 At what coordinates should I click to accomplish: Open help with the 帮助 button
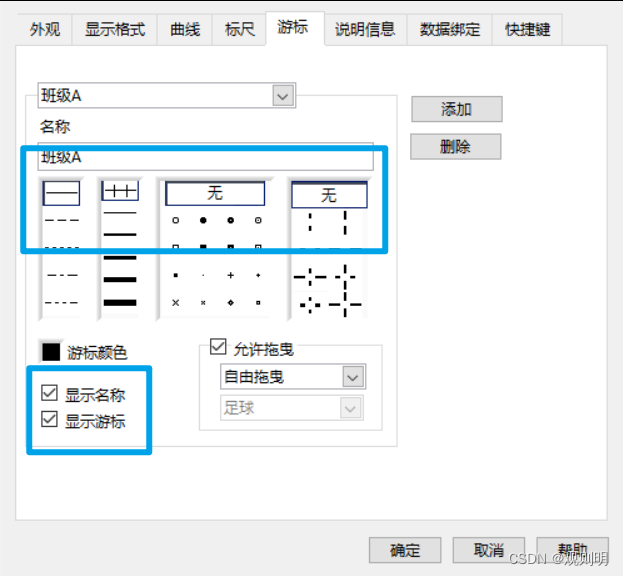tap(573, 550)
